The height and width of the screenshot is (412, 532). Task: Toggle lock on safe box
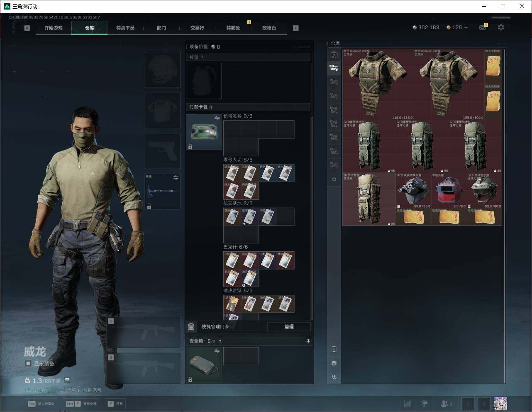[x=190, y=380]
